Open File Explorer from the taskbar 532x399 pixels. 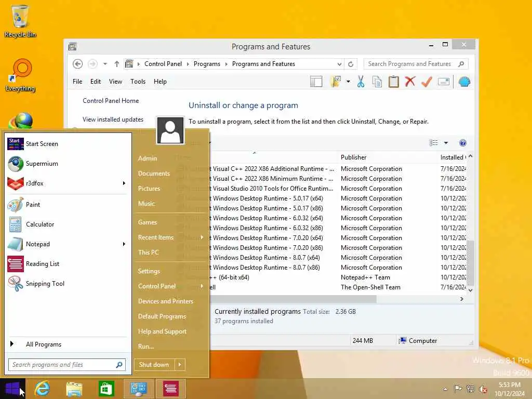coord(74,389)
